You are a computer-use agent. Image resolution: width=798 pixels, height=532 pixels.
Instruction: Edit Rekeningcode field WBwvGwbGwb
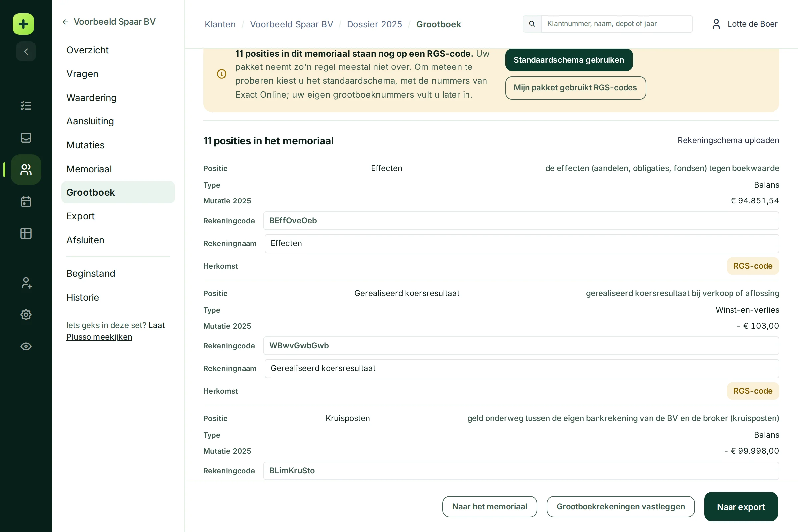(521, 346)
